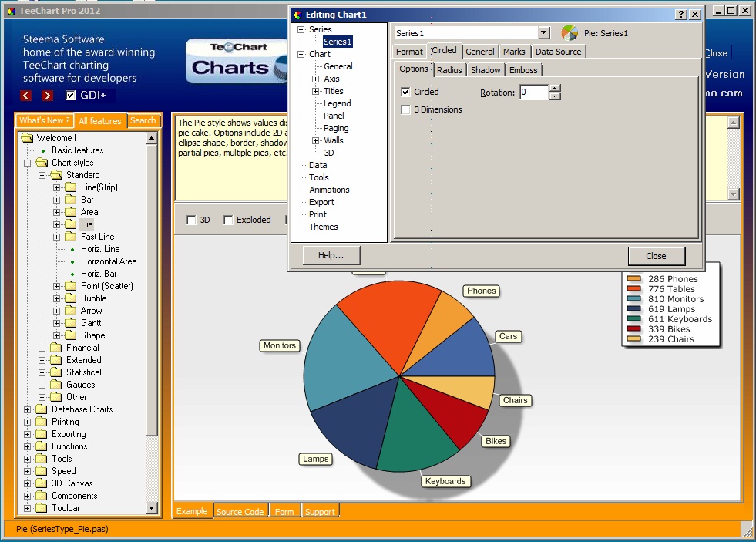Image resolution: width=756 pixels, height=542 pixels.
Task: Click the Toolbar folder icon
Action: (42, 508)
